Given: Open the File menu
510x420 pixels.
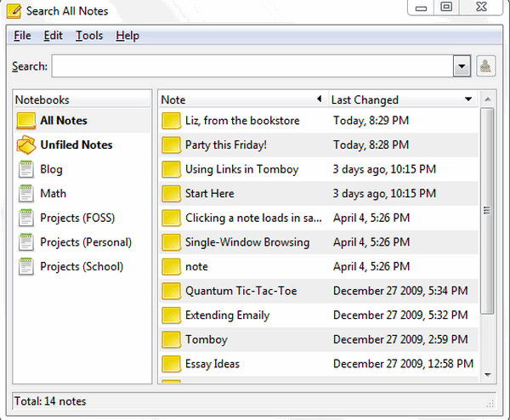Looking at the screenshot, I should 22,36.
